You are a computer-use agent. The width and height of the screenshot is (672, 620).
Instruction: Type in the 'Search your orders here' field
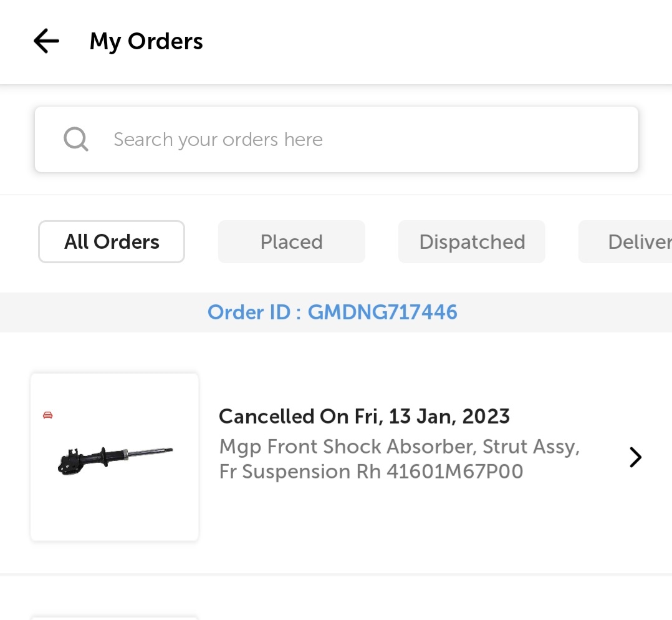click(x=349, y=139)
